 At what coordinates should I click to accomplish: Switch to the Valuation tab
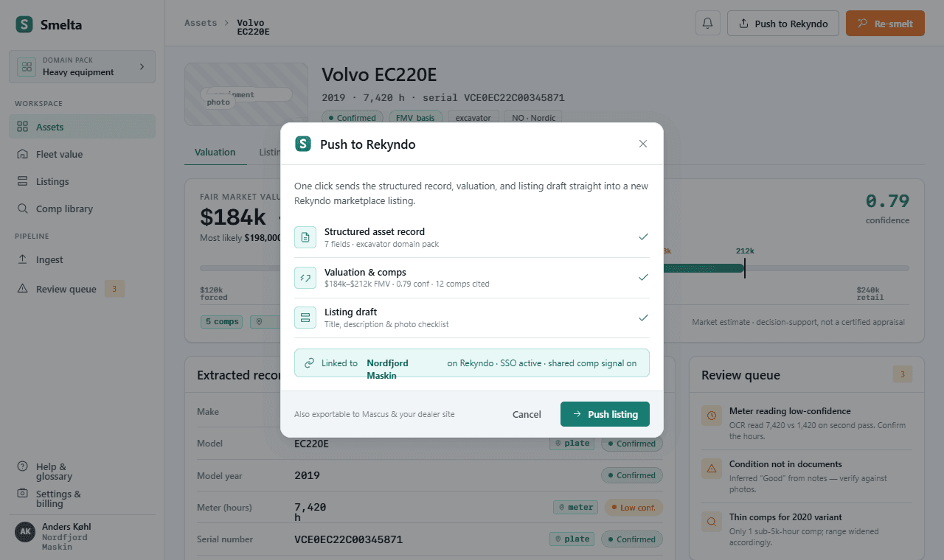coord(215,152)
